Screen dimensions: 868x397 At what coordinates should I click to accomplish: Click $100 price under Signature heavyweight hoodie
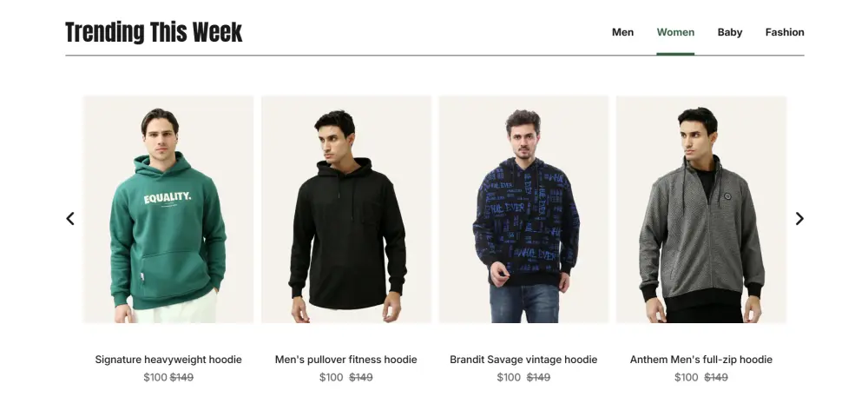155,377
